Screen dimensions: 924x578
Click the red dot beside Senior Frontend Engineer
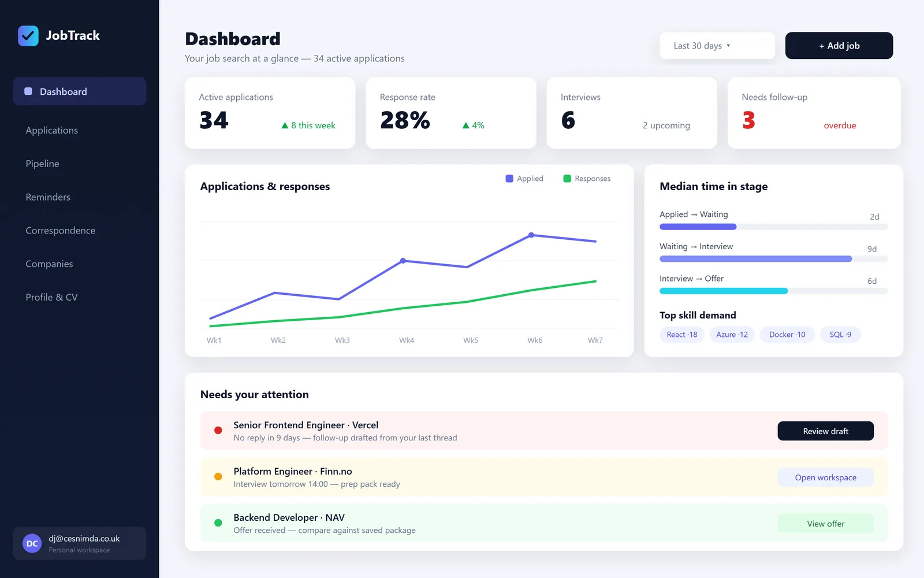[x=218, y=430]
